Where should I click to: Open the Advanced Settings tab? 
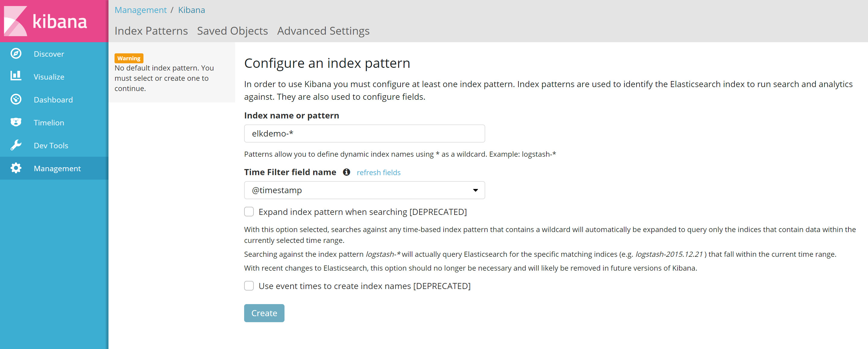(323, 31)
